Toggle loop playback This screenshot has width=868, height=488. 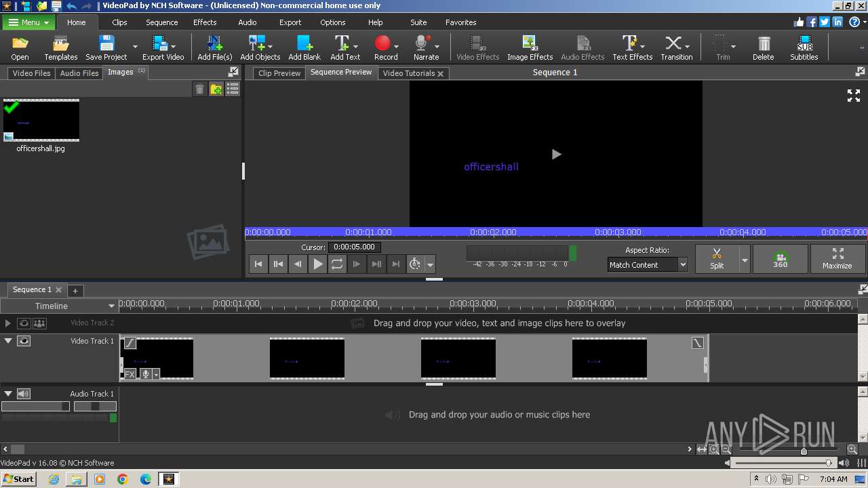pos(337,264)
